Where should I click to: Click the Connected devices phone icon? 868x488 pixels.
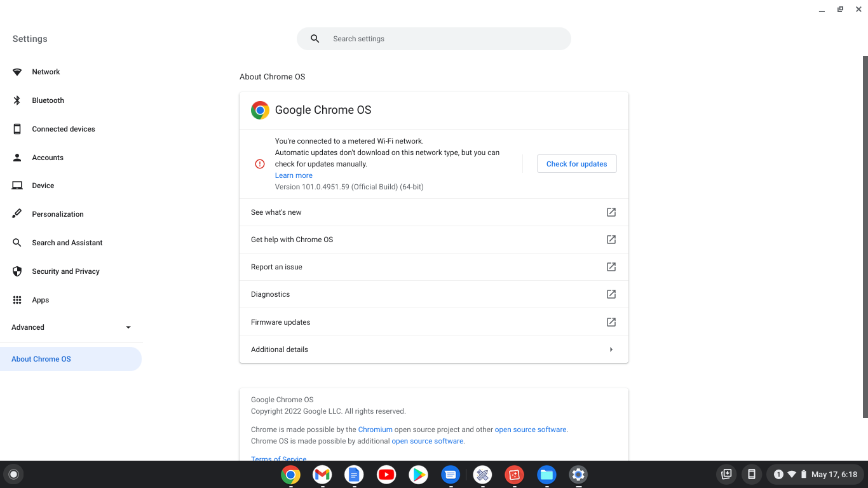point(17,129)
